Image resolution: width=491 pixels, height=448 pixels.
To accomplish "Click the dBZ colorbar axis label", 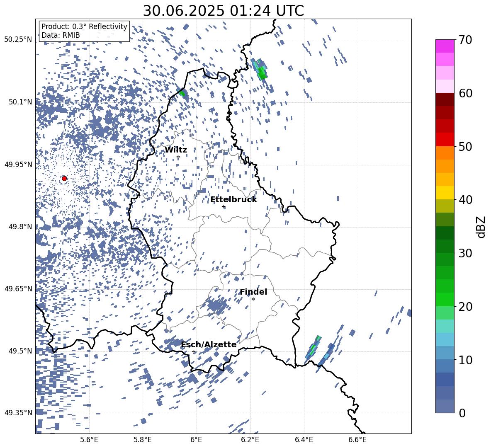I will click(x=481, y=227).
